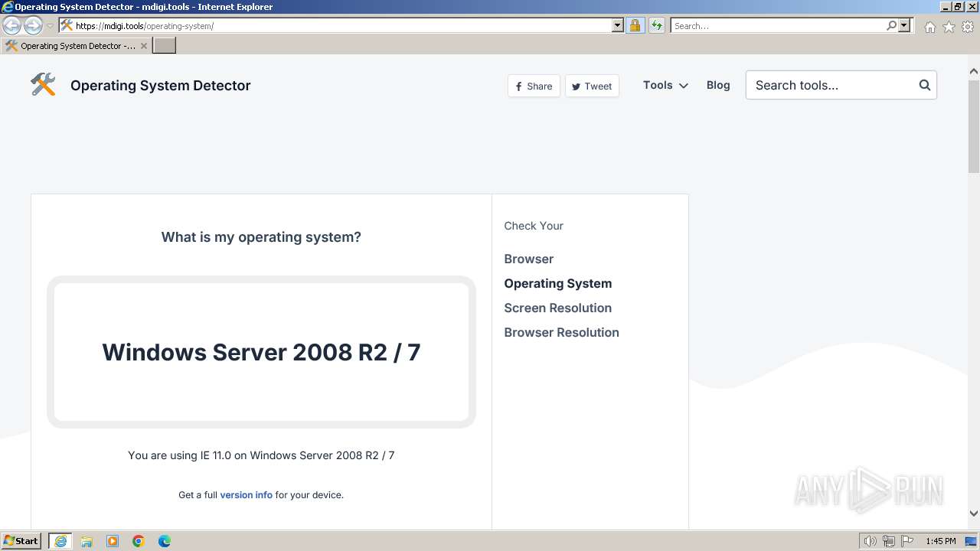Launch Microsoft Edge from the taskbar
Image resolution: width=980 pixels, height=551 pixels.
[x=165, y=541]
